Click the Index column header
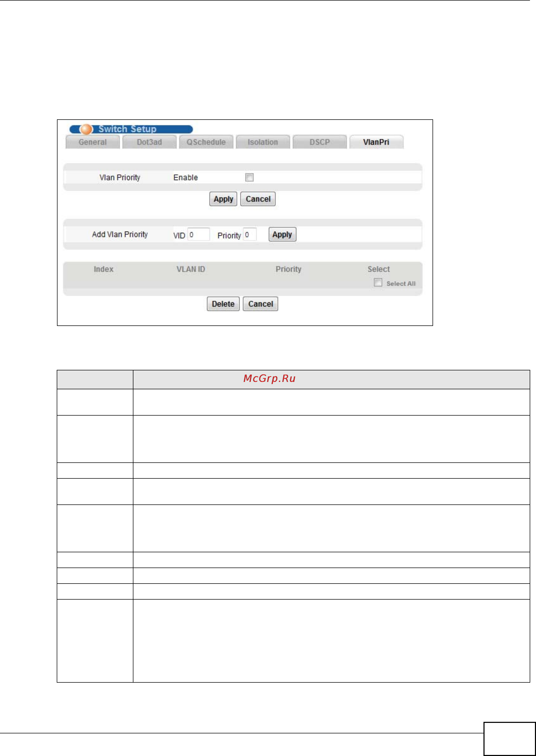This screenshot has width=536, height=756. click(103, 269)
